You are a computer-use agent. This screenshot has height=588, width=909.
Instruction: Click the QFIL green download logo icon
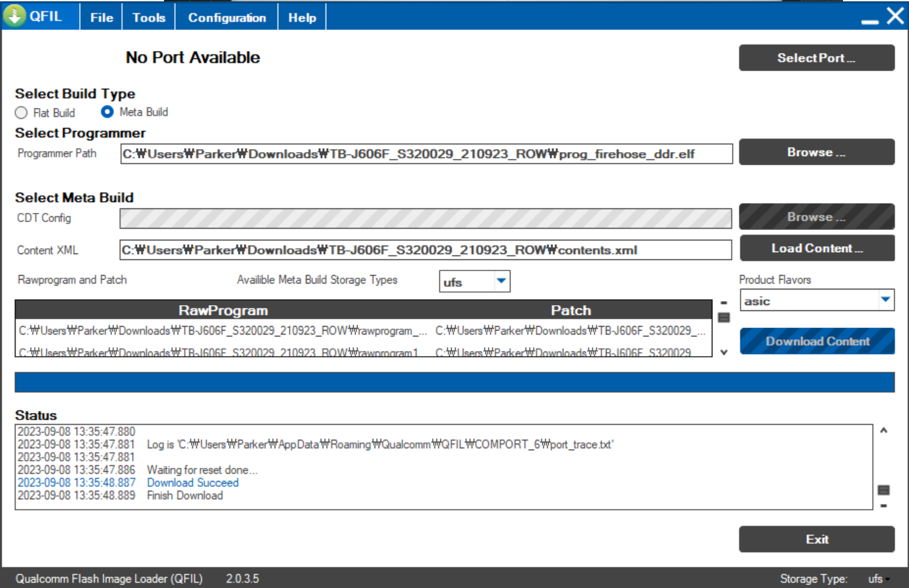tap(14, 15)
